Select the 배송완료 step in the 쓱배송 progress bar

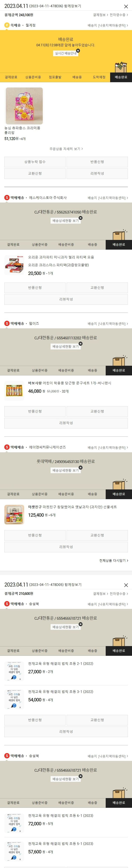121,77
